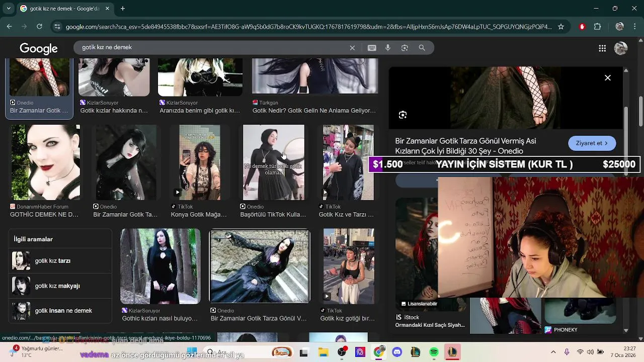Screen dimensions: 644x362
Task: Start voice search with microphone icon
Action: pos(388,48)
